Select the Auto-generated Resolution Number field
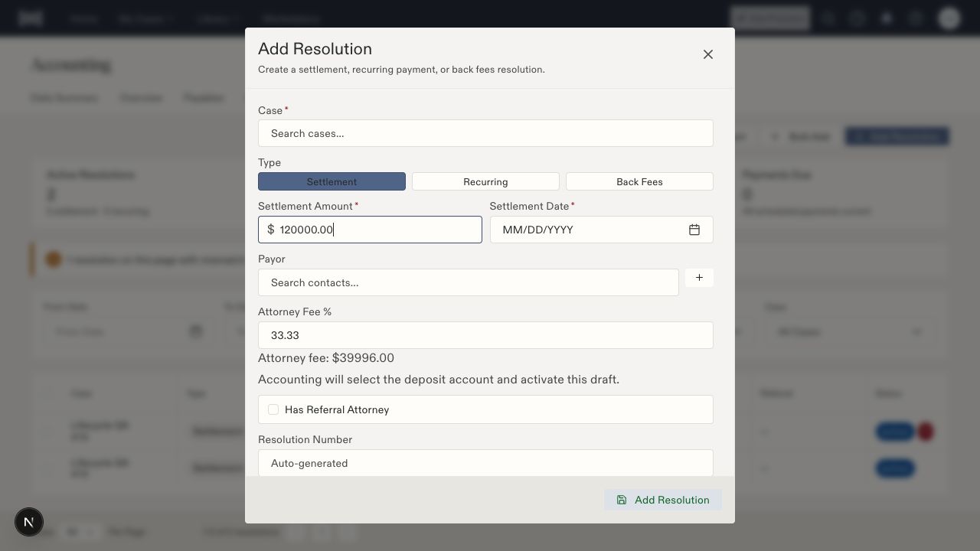Image resolution: width=980 pixels, height=551 pixels. (x=485, y=463)
